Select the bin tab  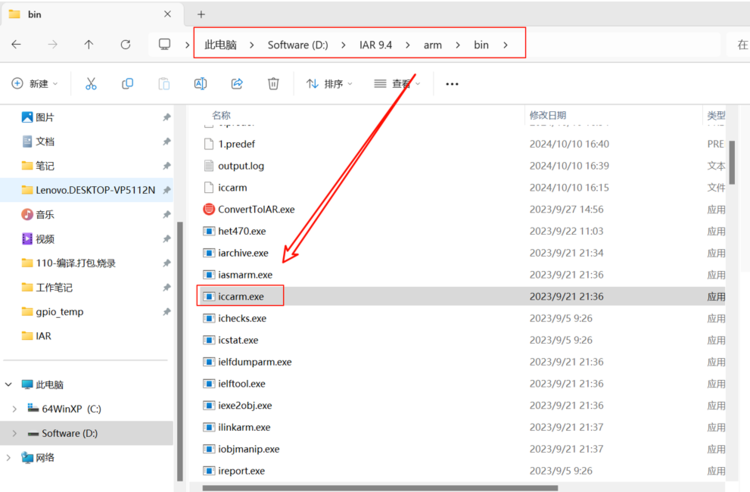[92, 14]
